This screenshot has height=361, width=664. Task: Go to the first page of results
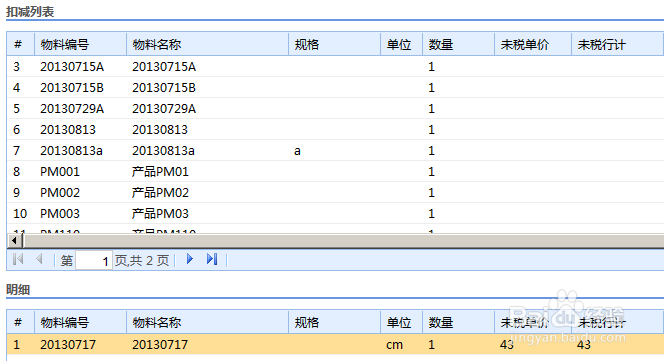(18, 259)
